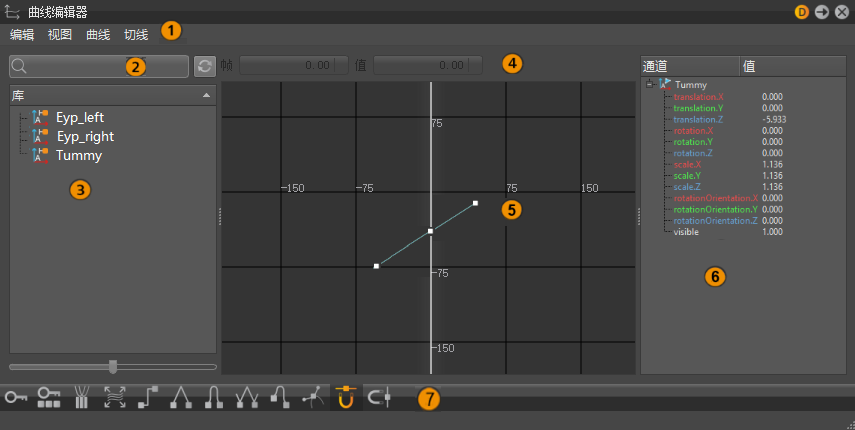
Task: Select the stepped tangent icon
Action: coord(148,397)
